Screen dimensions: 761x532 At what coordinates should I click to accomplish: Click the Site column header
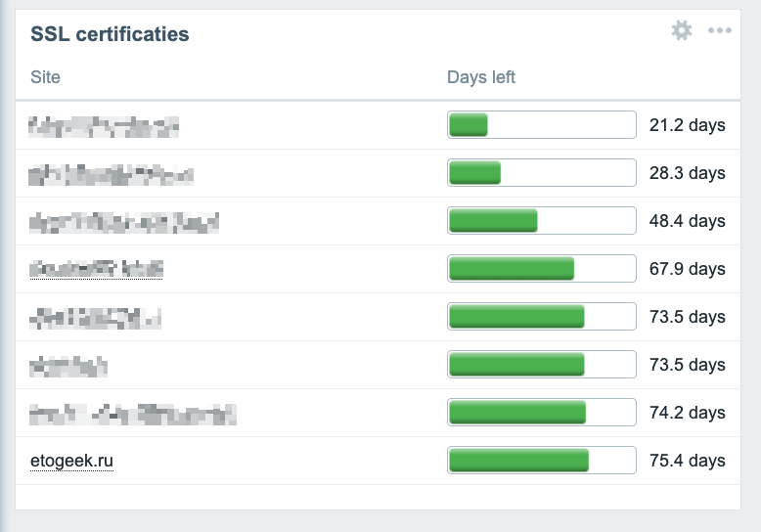(46, 77)
